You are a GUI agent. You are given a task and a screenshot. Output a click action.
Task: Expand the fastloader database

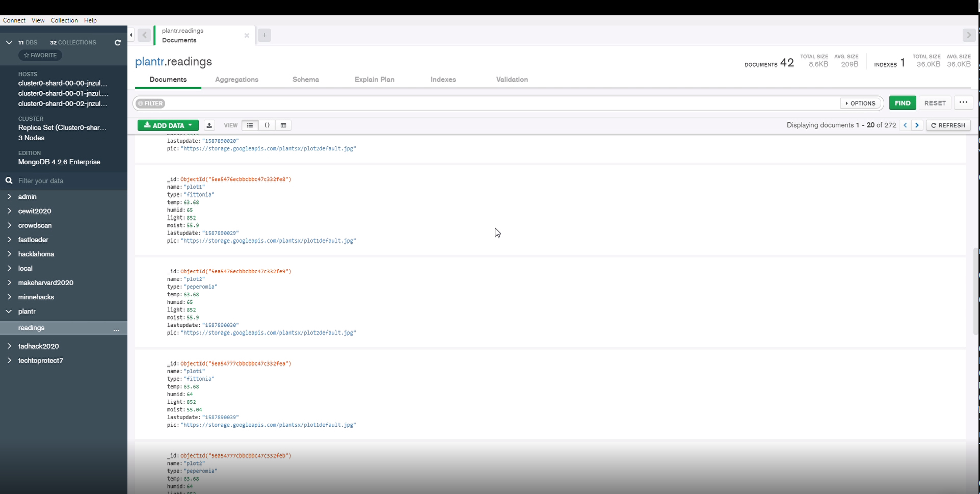click(9, 239)
